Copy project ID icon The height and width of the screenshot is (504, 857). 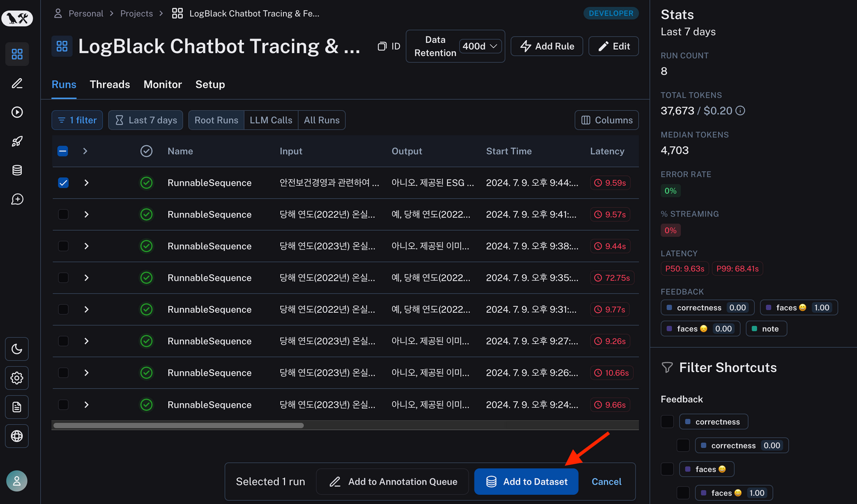[382, 47]
